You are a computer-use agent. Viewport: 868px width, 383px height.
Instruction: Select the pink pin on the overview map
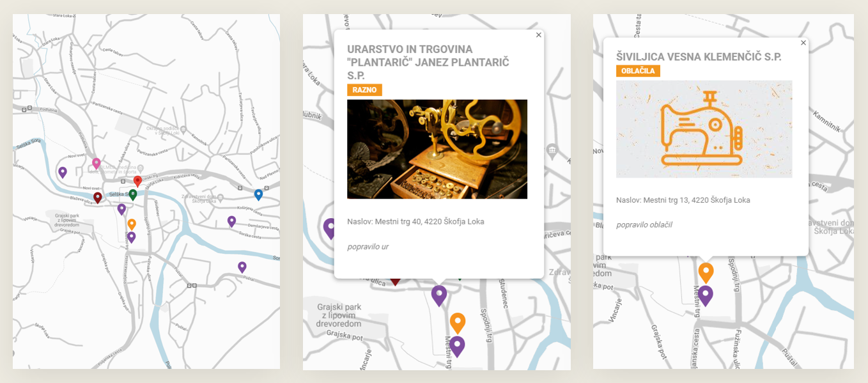tap(97, 163)
